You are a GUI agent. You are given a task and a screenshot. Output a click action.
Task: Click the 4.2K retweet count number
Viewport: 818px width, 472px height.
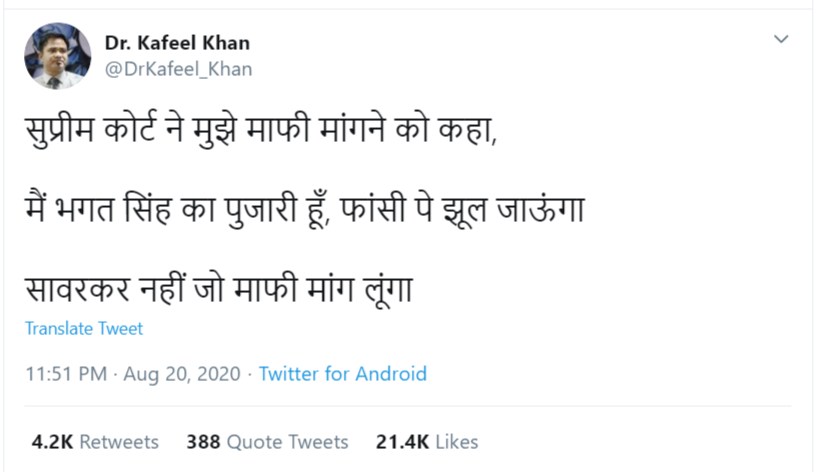tap(50, 441)
